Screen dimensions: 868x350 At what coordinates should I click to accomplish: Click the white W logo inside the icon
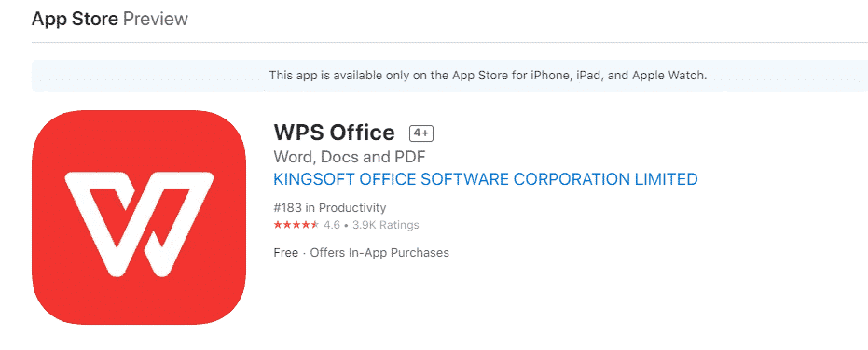tap(140, 224)
